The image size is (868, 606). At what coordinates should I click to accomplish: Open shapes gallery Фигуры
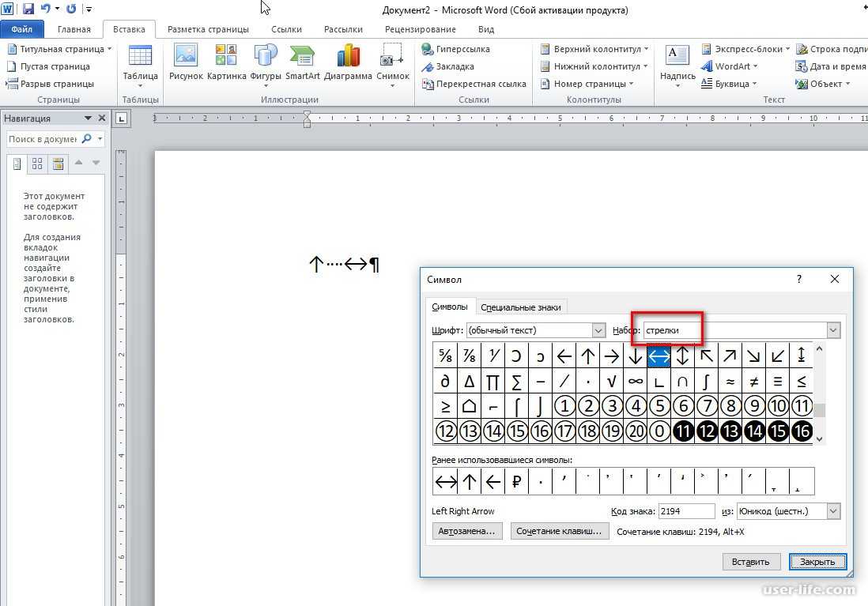pyautogui.click(x=266, y=66)
